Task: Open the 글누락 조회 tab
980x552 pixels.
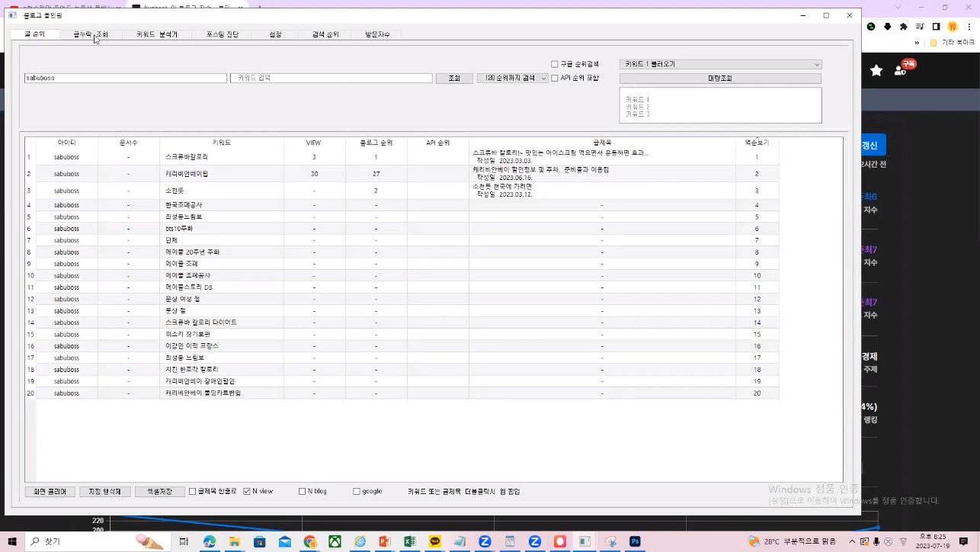Action: point(91,34)
